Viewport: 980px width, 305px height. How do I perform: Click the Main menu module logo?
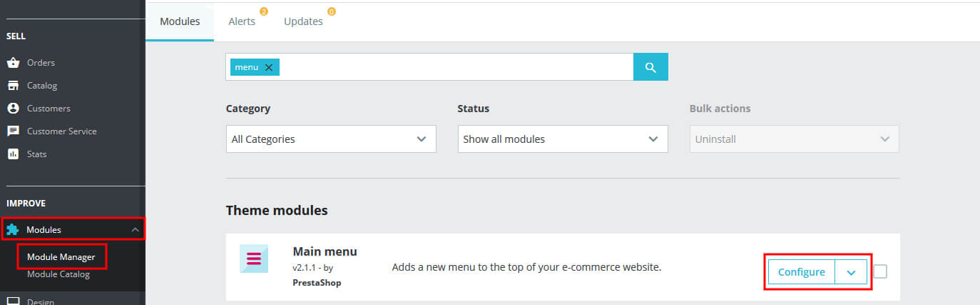253,259
